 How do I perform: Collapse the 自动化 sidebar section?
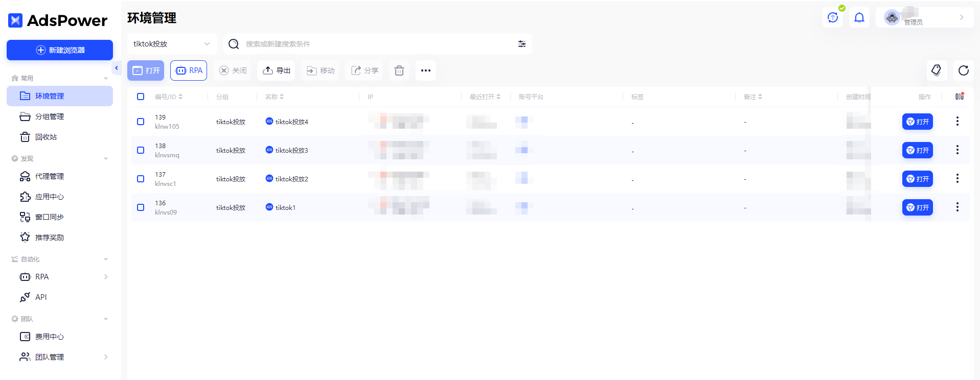106,259
